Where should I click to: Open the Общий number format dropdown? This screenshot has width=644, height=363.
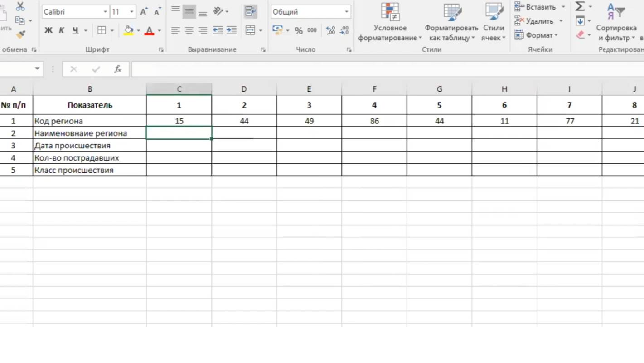coord(346,12)
